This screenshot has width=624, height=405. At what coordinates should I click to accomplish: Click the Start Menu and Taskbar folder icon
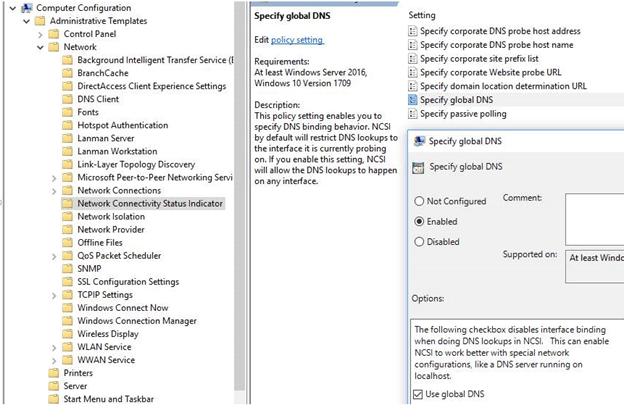tap(53, 399)
